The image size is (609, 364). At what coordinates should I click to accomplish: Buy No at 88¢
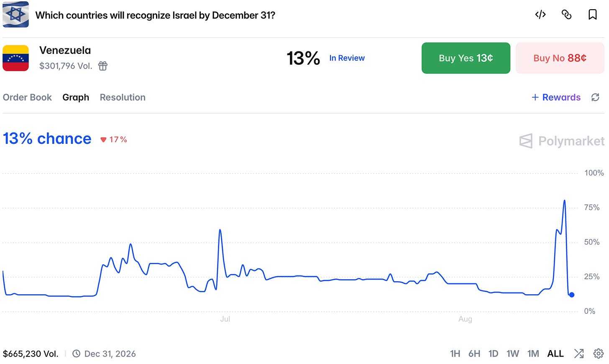point(560,58)
